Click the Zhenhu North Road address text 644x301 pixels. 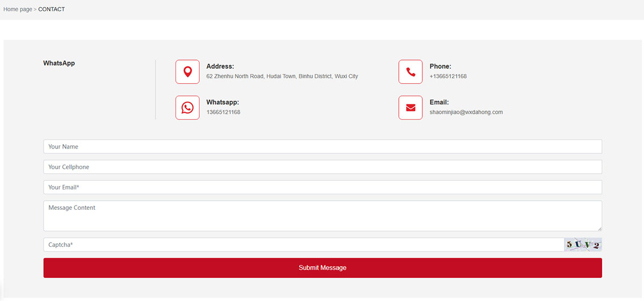pyautogui.click(x=282, y=76)
